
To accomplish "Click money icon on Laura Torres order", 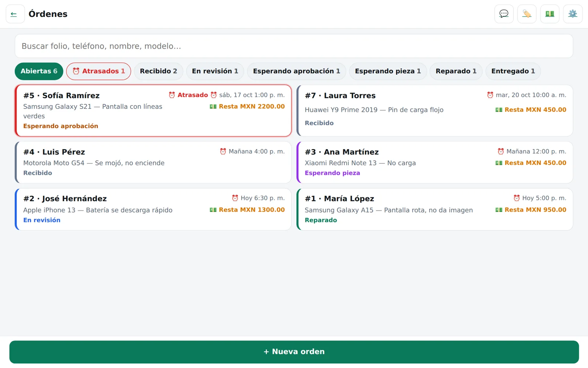I will 499,110.
